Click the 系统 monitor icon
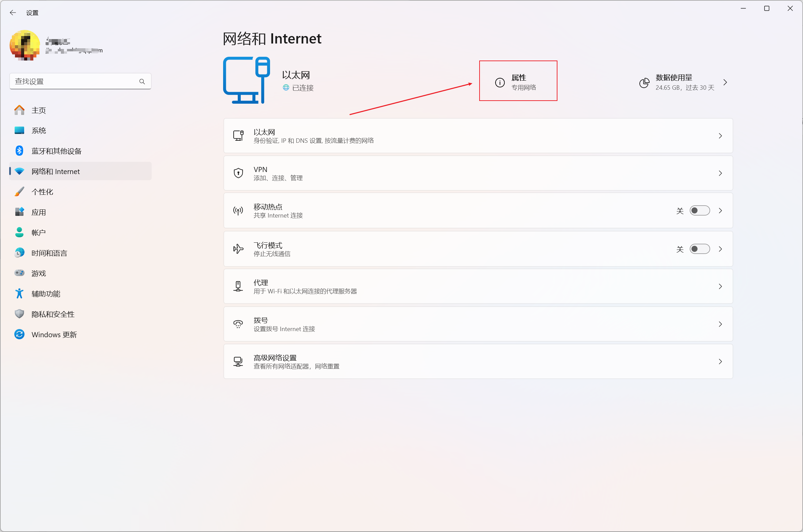 [19, 130]
